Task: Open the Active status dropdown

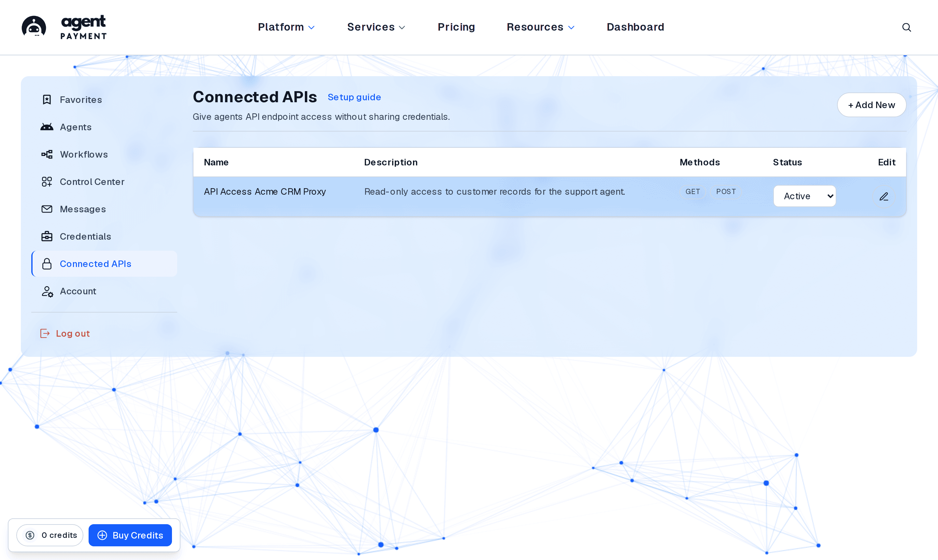Action: coord(804,196)
